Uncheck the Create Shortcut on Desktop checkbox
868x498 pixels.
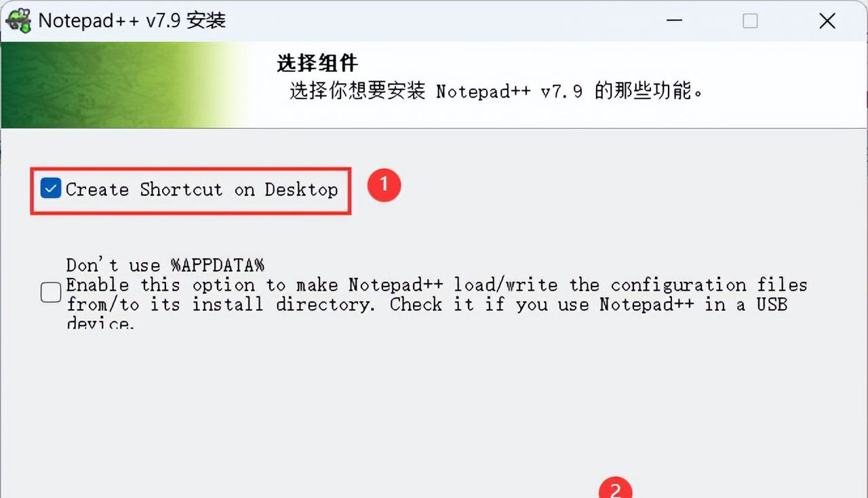[x=51, y=189]
